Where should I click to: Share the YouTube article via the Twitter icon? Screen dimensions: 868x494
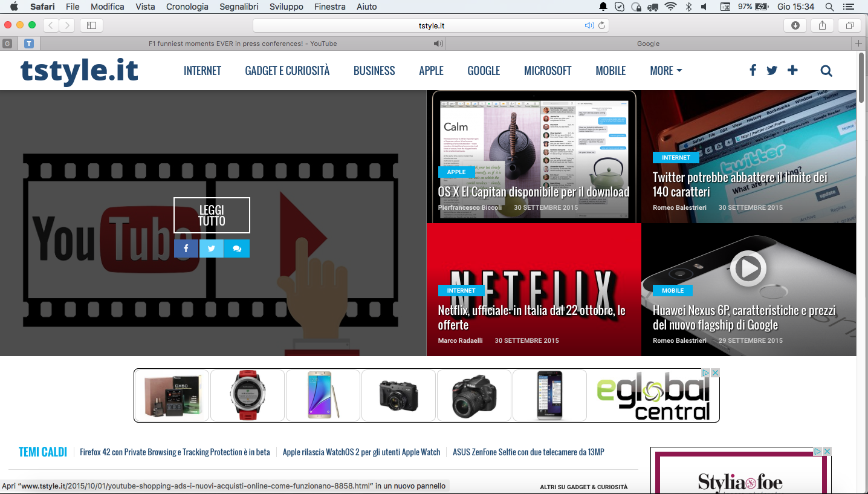211,248
